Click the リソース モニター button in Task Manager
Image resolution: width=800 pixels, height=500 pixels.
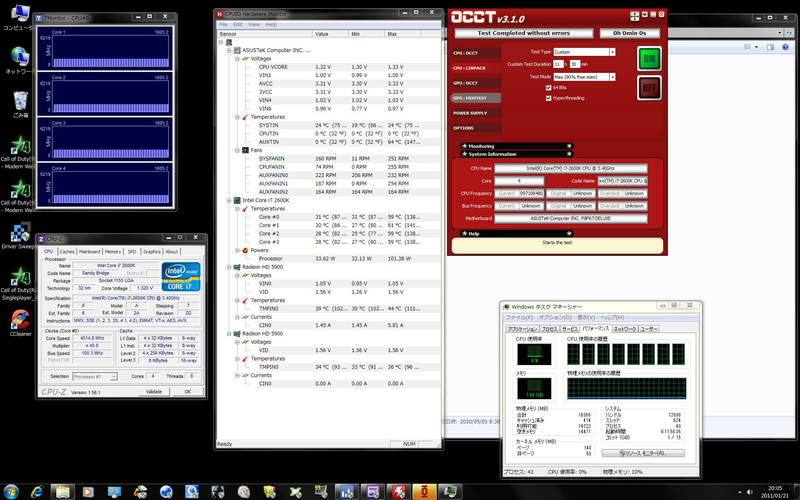[x=643, y=453]
